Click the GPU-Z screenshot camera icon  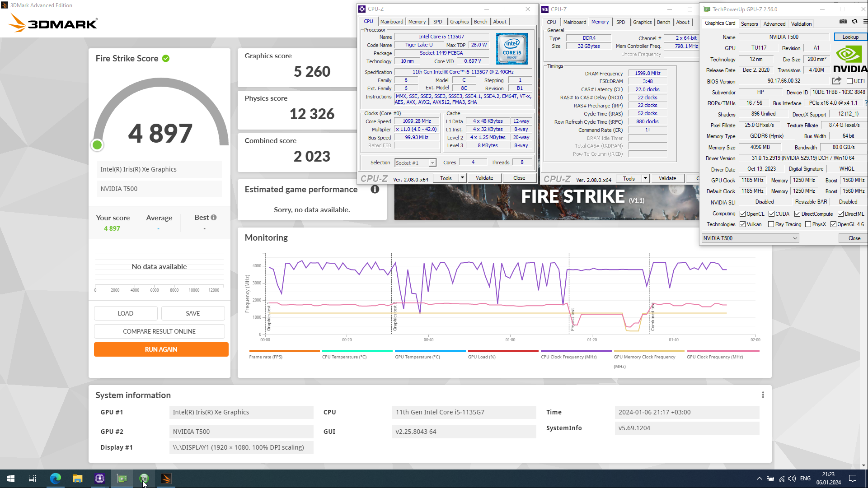[843, 22]
